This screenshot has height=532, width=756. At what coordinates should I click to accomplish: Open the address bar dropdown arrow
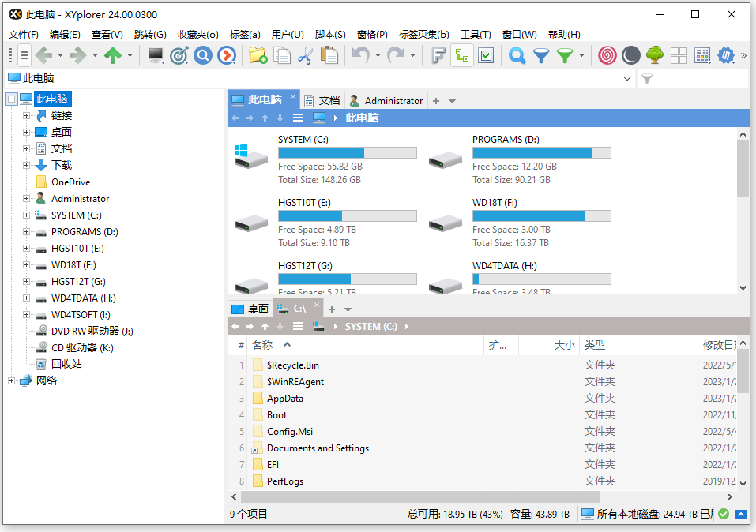pyautogui.click(x=628, y=78)
